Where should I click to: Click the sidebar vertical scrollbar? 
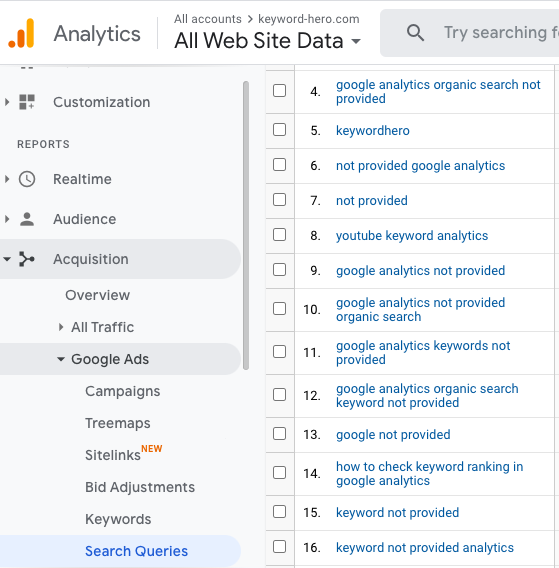click(246, 225)
